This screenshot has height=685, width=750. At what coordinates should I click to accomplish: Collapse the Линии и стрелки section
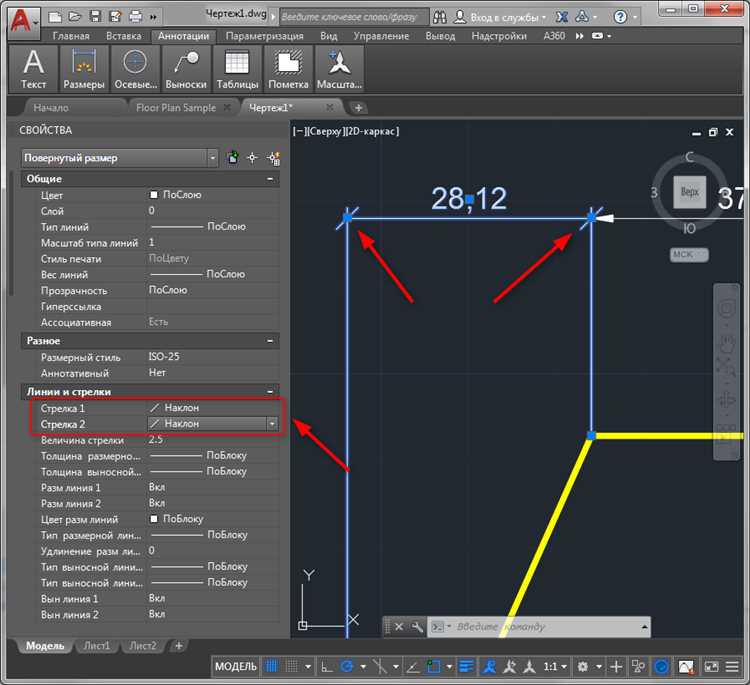tap(270, 392)
